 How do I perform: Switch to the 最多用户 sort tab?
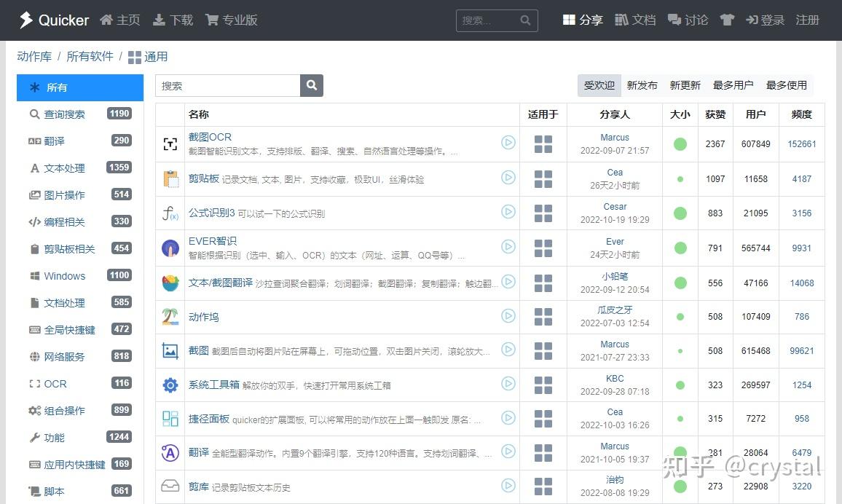click(733, 85)
